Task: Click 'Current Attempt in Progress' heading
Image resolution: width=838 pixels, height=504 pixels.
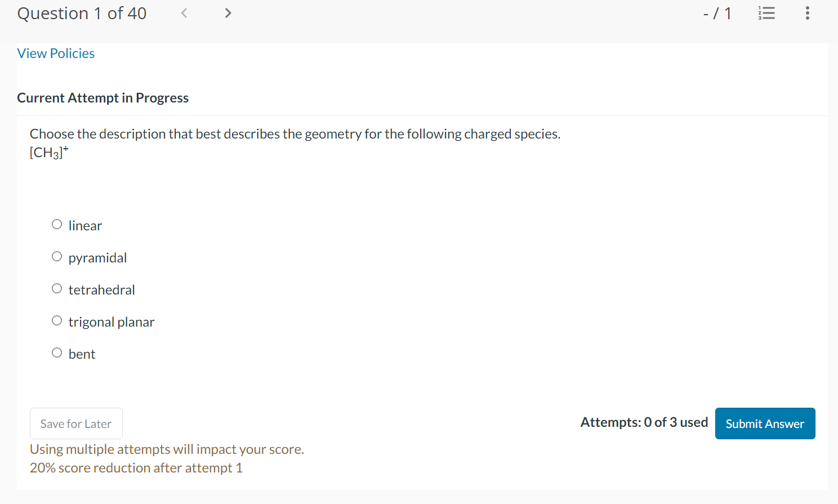Action: [102, 97]
